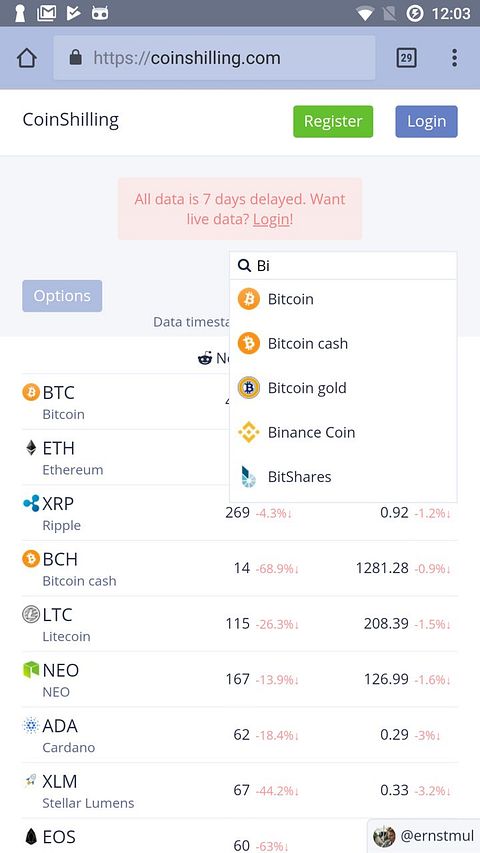
Task: Select Bitcoin cash from the suggestions list
Action: (343, 344)
